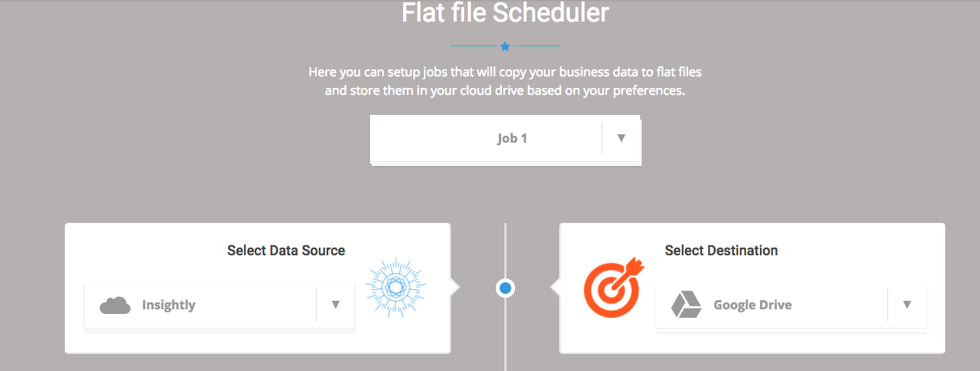Screen dimensions: 980x371
Task: Click the description paragraph about flat files
Action: coord(505,81)
